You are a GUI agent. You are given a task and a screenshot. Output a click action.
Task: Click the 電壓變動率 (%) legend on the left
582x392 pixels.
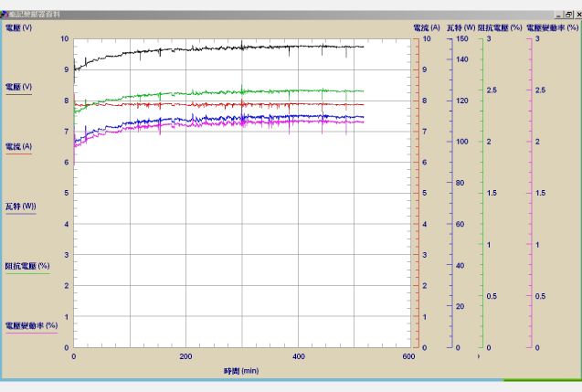[x=31, y=324]
